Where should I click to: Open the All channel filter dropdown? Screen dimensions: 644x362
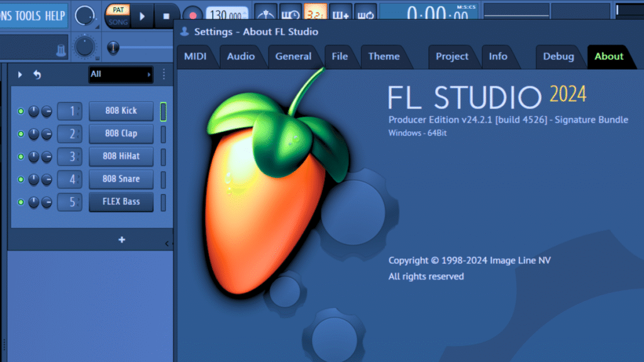pyautogui.click(x=121, y=74)
